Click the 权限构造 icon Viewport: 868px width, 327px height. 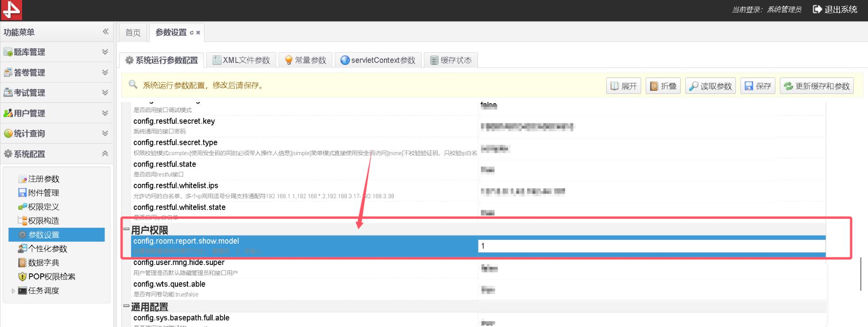[23, 221]
